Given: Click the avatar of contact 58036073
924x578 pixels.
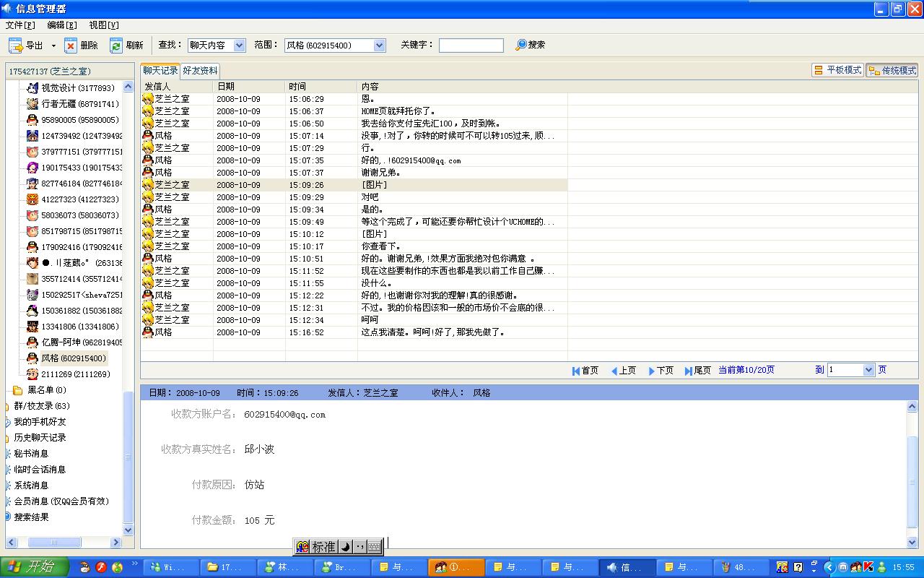Looking at the screenshot, I should click(x=32, y=215).
